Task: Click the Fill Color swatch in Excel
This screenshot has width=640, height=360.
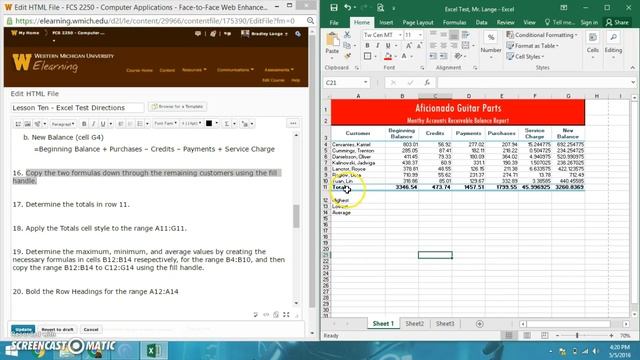Action: [x=388, y=56]
